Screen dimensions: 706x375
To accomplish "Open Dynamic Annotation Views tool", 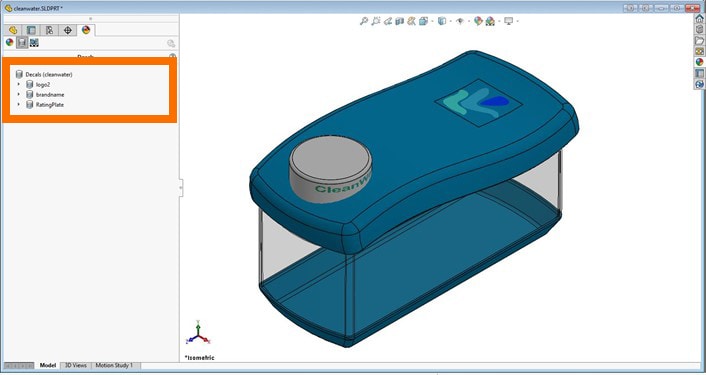I will [411, 21].
